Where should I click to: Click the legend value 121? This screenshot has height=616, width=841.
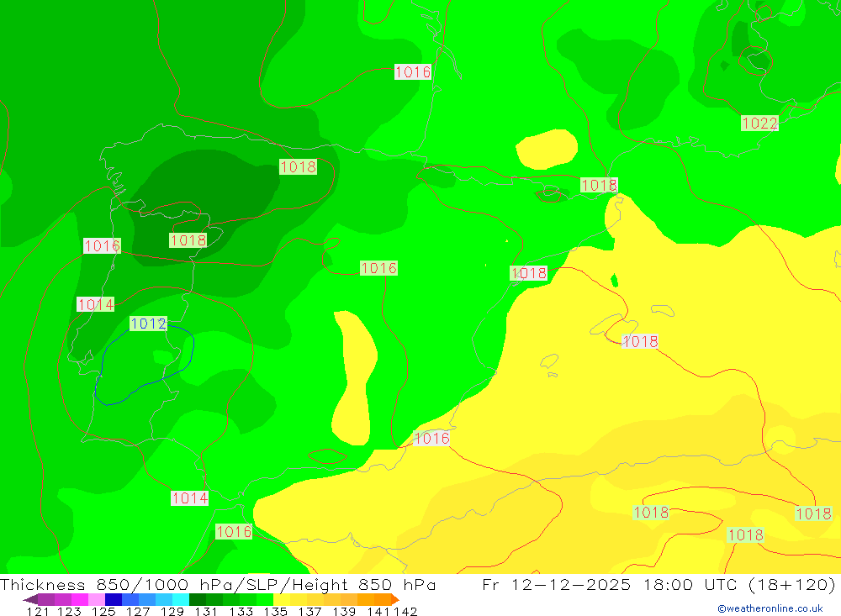click(x=38, y=611)
